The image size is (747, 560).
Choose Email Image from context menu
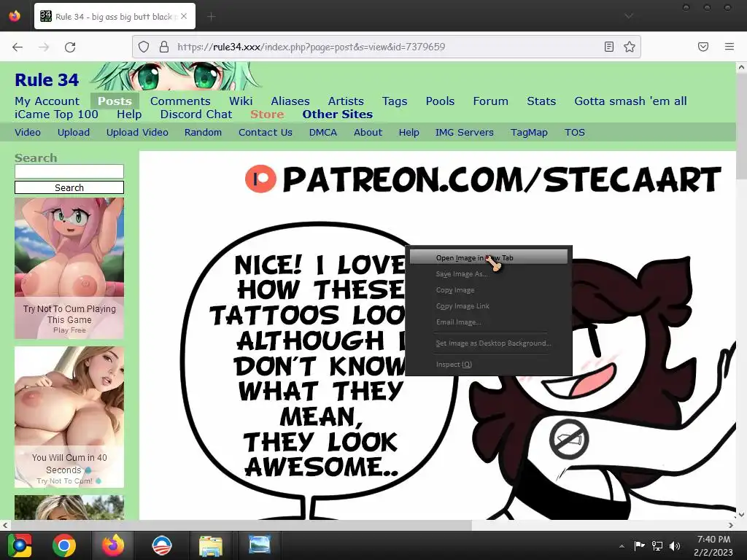489,322
